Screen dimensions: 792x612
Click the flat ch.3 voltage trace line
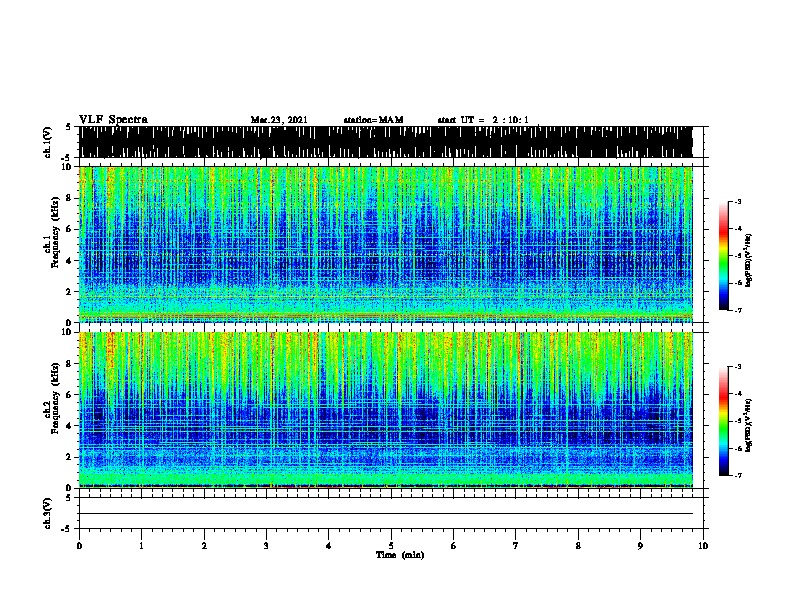pos(385,514)
